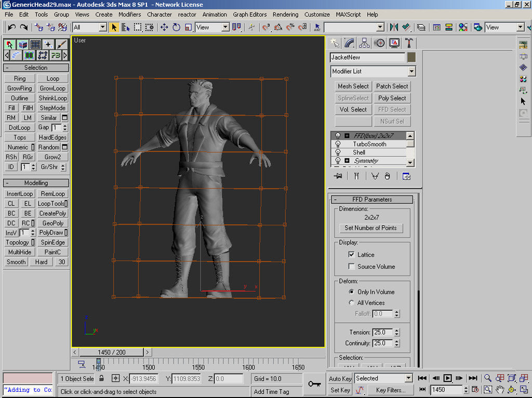Open the Graph Editors menu
532x398 pixels.
(x=249, y=15)
